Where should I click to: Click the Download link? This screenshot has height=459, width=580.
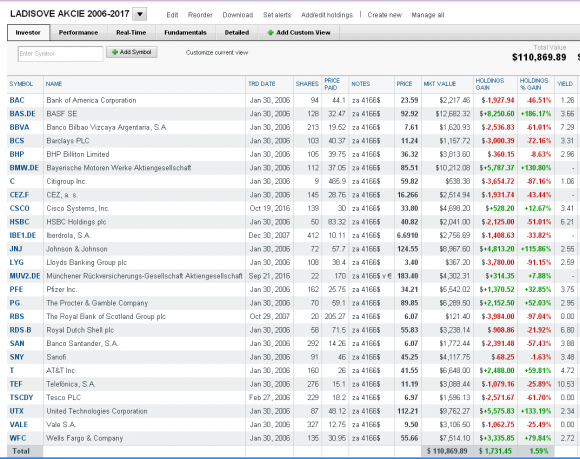pos(238,15)
